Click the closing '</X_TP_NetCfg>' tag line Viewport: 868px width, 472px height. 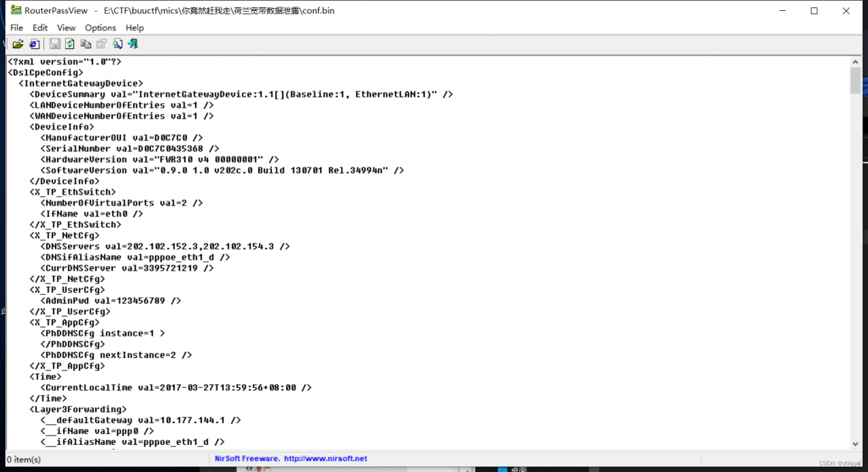pyautogui.click(x=67, y=279)
